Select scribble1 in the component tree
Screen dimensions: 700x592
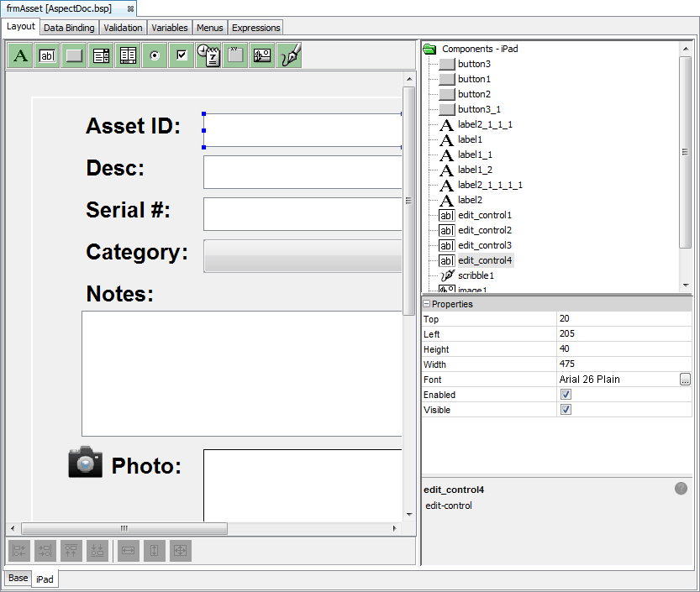(476, 275)
